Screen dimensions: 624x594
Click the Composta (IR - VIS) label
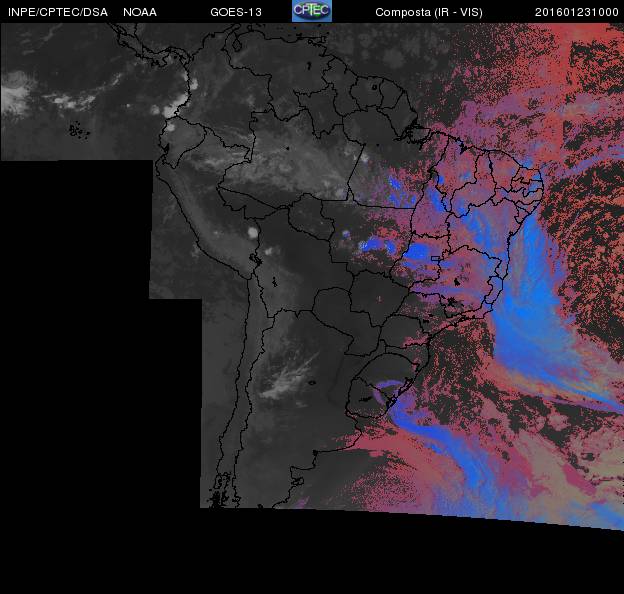click(429, 12)
